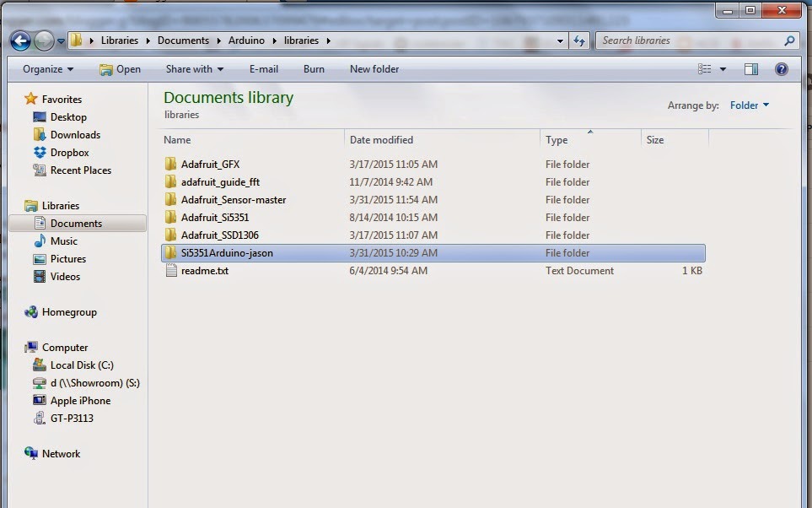812x508 pixels.
Task: Click Libraries in the address breadcrumb
Action: pos(120,41)
